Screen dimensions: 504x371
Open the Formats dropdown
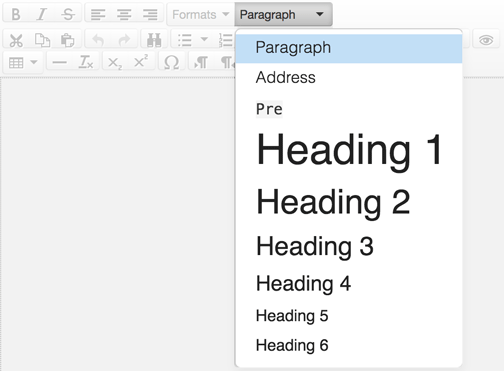click(201, 14)
